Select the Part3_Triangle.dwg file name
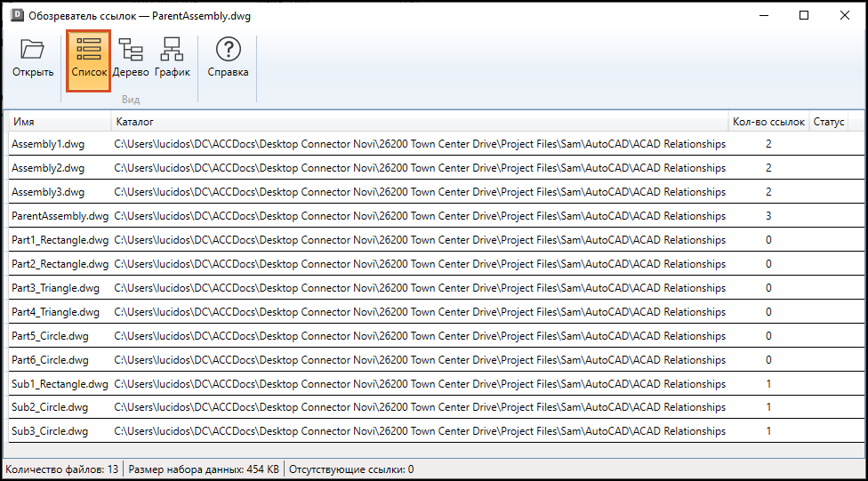 (55, 288)
